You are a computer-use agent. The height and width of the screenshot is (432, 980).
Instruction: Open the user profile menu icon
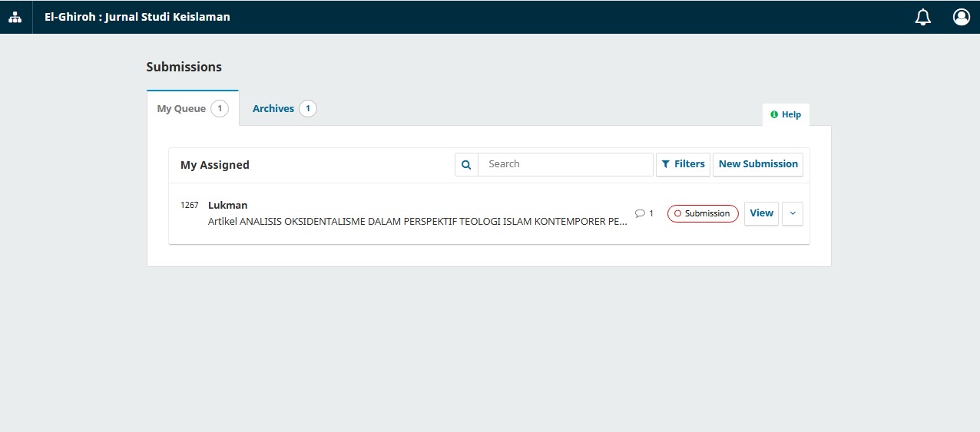(961, 17)
